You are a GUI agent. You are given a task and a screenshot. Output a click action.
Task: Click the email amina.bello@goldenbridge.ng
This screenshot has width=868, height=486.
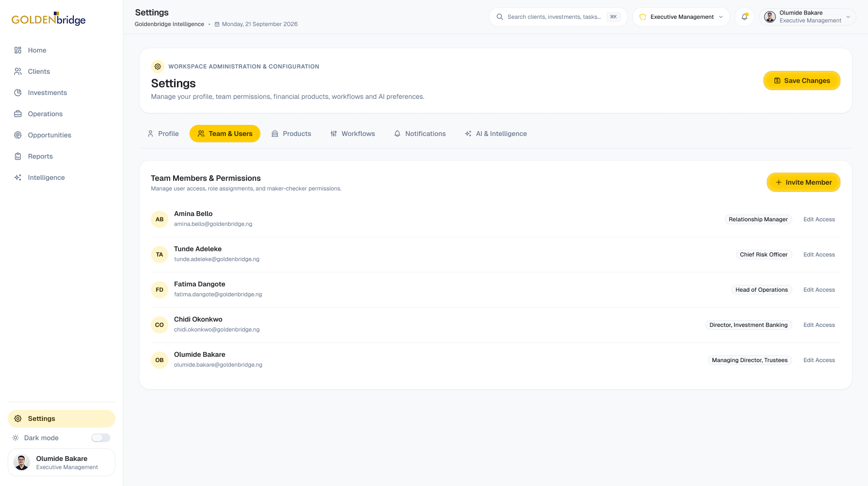(x=213, y=224)
